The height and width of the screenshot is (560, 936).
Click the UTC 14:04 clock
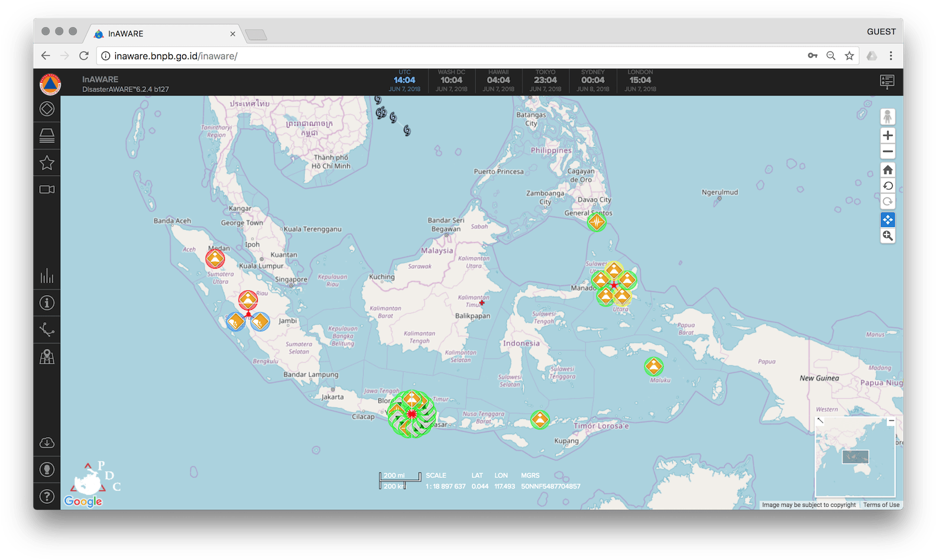tap(404, 81)
